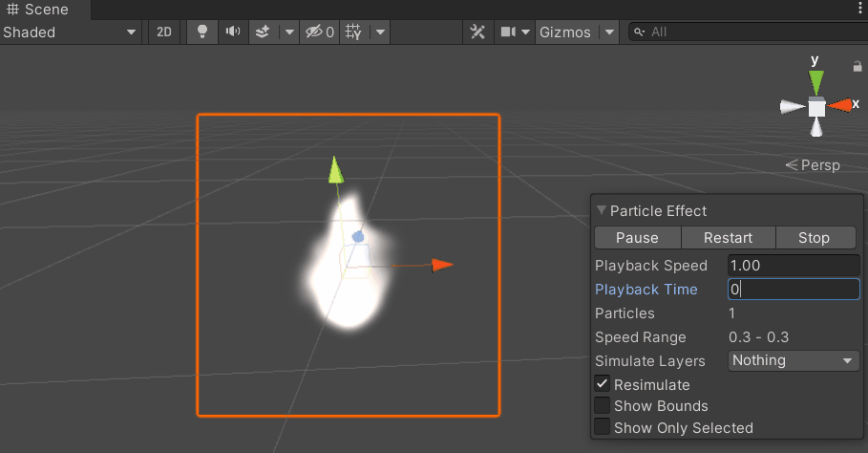The height and width of the screenshot is (453, 868).
Task: Stop particle simulation
Action: click(815, 238)
